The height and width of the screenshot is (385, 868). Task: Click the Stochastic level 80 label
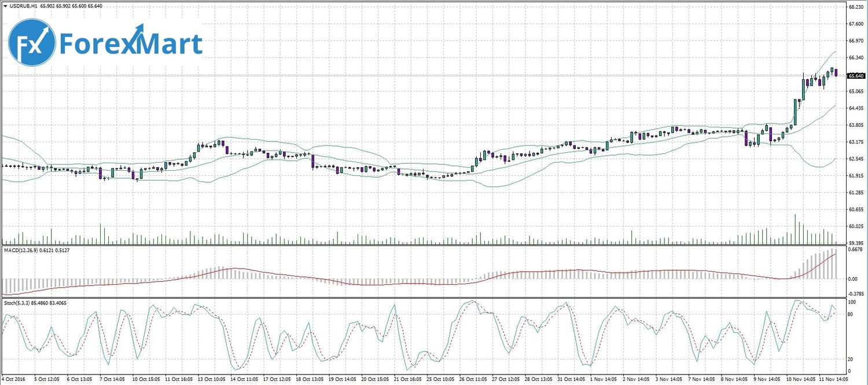point(850,314)
